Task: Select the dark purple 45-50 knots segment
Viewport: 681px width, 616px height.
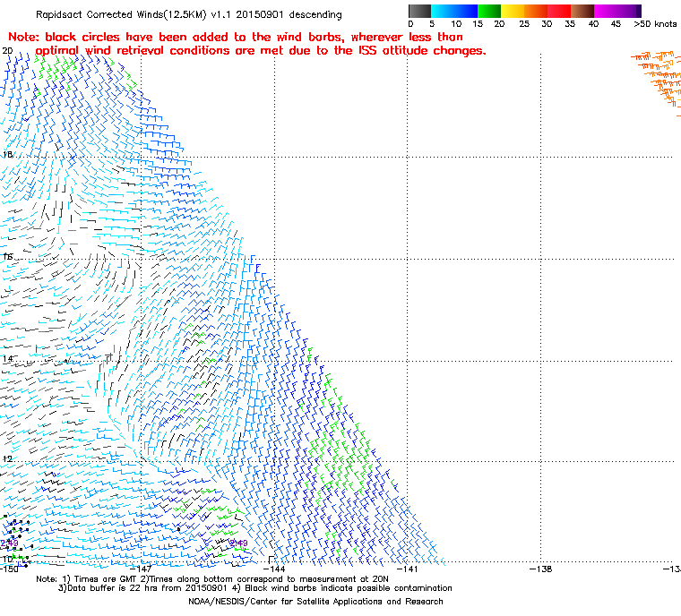Action: [629, 11]
